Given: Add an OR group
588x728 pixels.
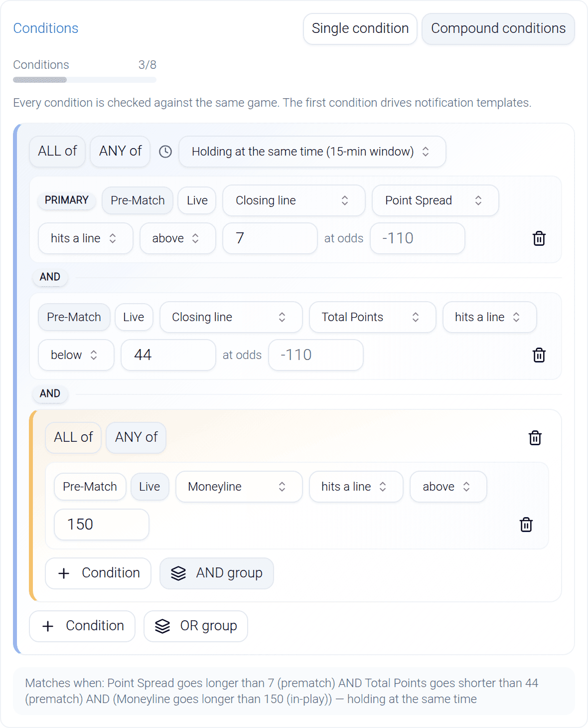Looking at the screenshot, I should [196, 626].
